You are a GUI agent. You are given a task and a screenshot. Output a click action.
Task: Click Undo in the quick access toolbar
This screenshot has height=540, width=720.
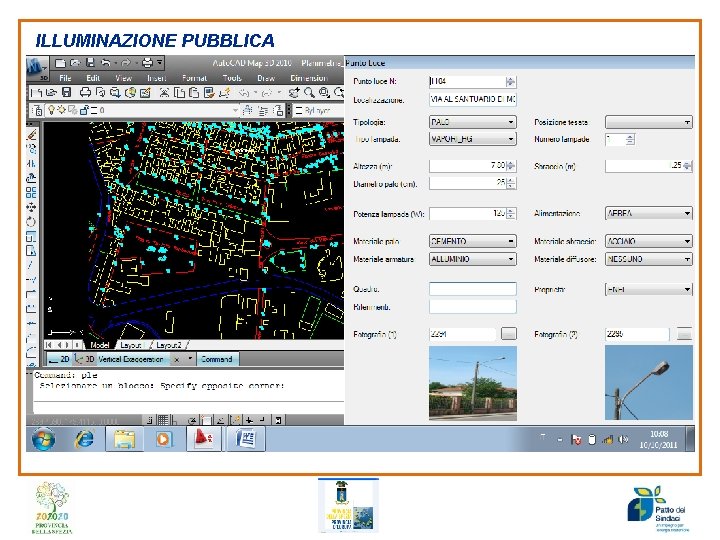[x=106, y=63]
